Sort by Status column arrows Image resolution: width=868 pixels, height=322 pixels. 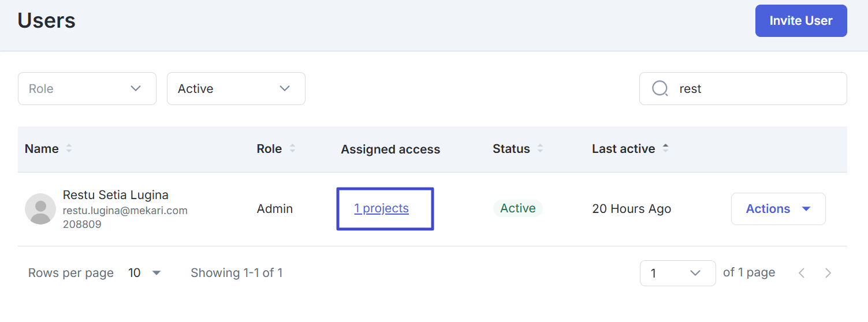point(541,149)
